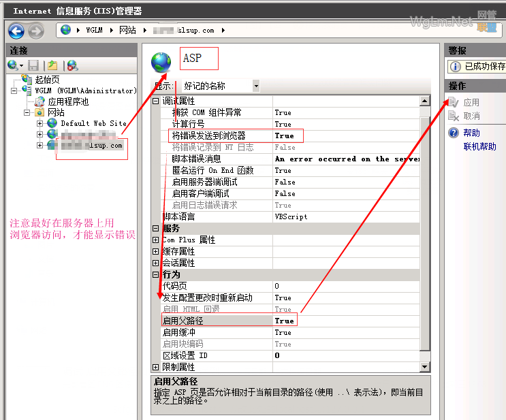506x420 pixels.
Task: Select the slsup.com site in tree
Action: point(92,146)
